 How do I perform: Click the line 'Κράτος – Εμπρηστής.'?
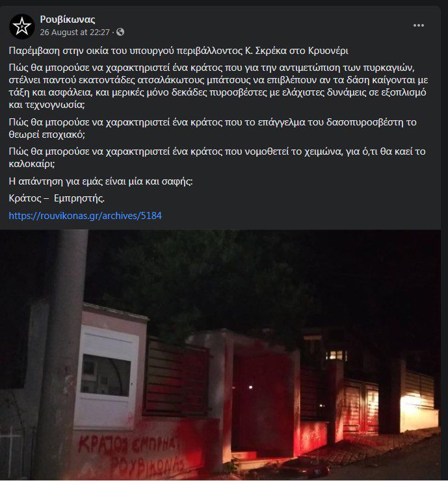pyautogui.click(x=57, y=198)
